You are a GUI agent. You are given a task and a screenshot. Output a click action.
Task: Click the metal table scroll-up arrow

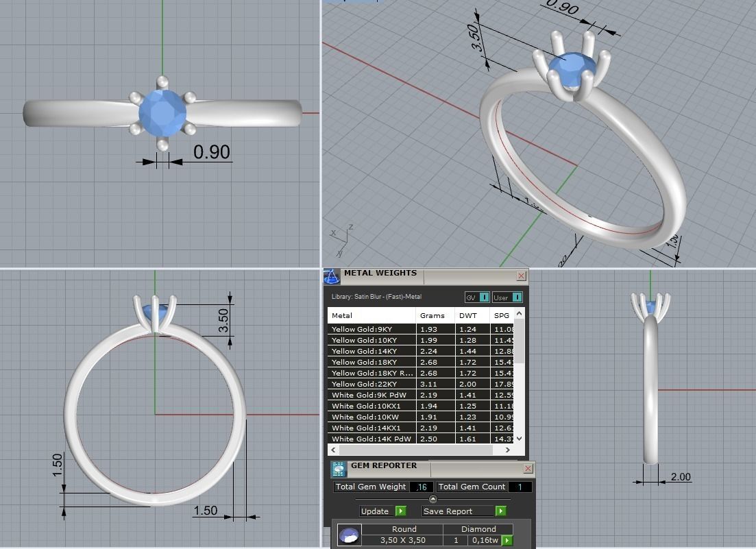[520, 313]
